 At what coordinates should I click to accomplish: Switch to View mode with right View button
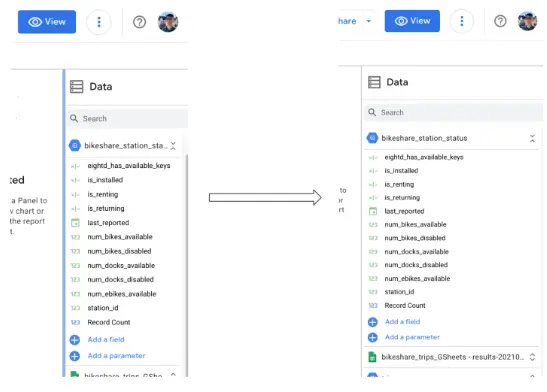pyautogui.click(x=412, y=21)
